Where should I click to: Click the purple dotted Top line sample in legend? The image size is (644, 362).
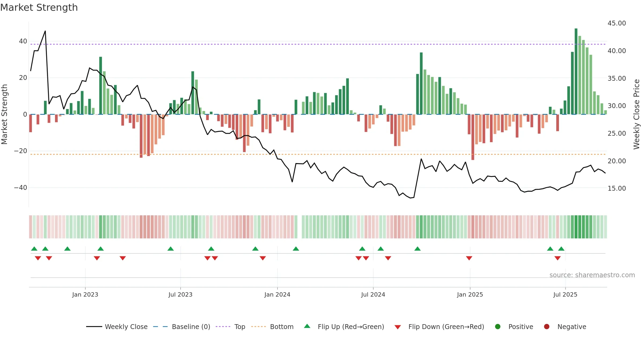coord(223,327)
